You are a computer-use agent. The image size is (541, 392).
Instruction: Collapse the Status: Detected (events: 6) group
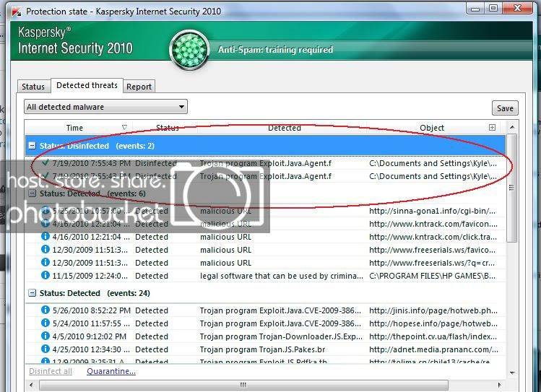32,193
